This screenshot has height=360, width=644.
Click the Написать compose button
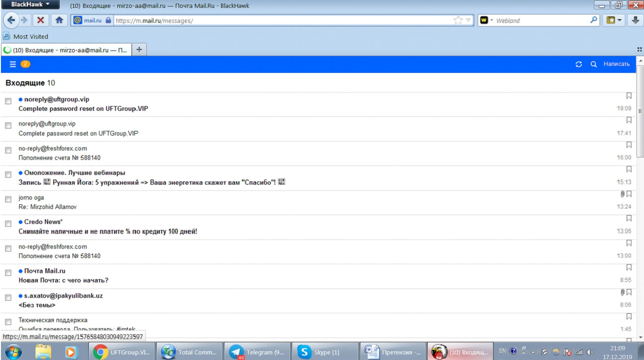click(616, 64)
